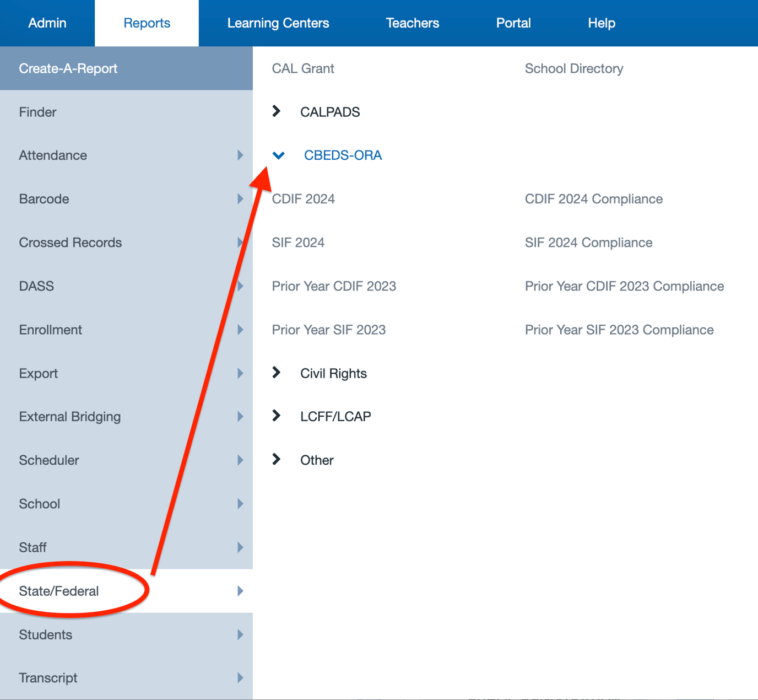
Task: Click the arrow icon beside Students
Action: (x=240, y=634)
